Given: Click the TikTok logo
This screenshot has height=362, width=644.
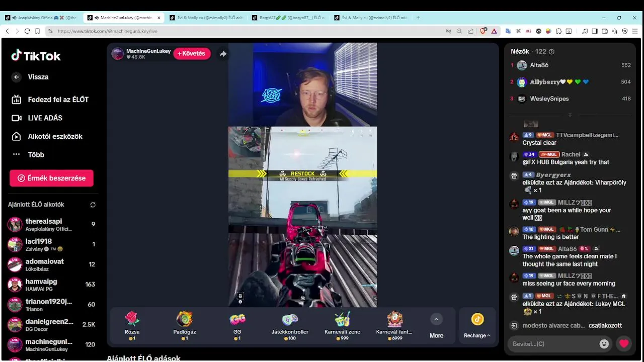Looking at the screenshot, I should point(36,55).
